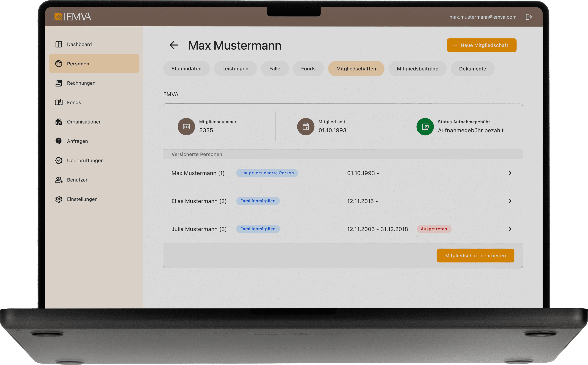Click the green Aufnahmegebühr status icon
Image resolution: width=588 pixels, height=365 pixels.
425,127
